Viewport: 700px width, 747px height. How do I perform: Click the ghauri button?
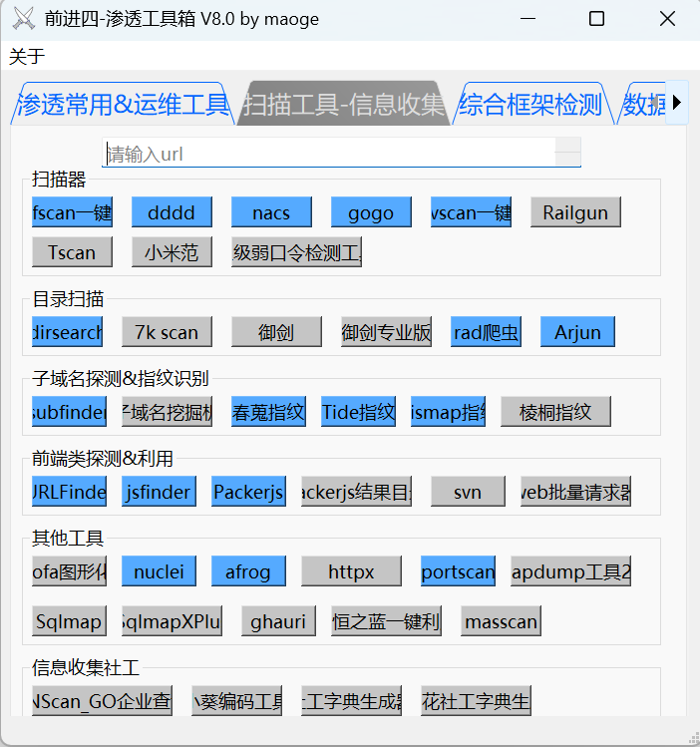(278, 620)
